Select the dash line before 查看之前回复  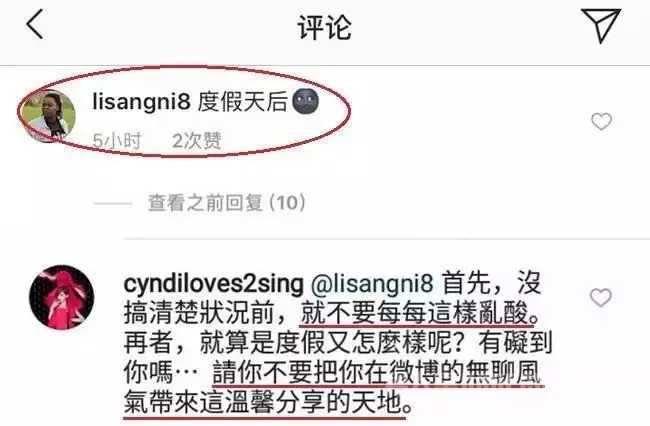click(x=113, y=203)
